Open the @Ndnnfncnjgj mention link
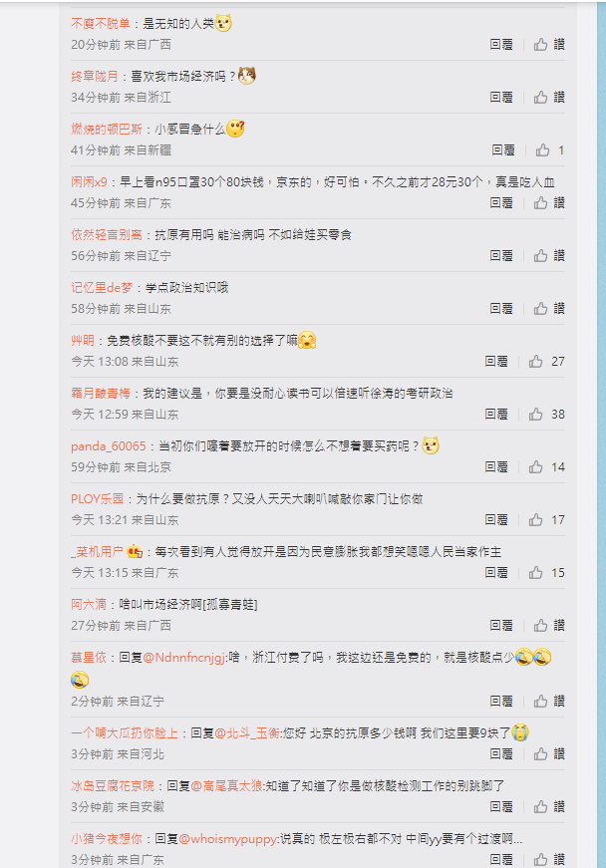 pyautogui.click(x=184, y=658)
